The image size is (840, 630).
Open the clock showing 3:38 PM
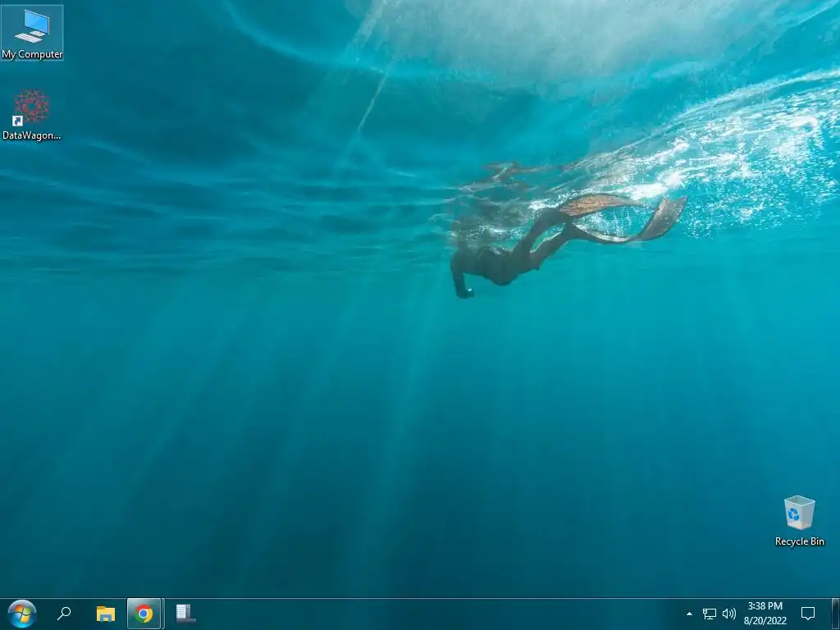(765, 614)
